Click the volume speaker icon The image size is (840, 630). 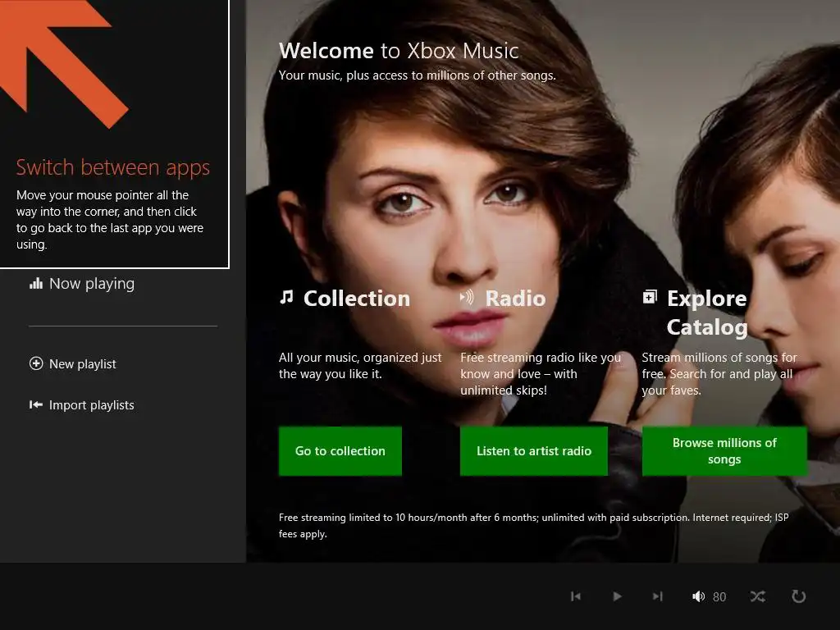coord(699,596)
